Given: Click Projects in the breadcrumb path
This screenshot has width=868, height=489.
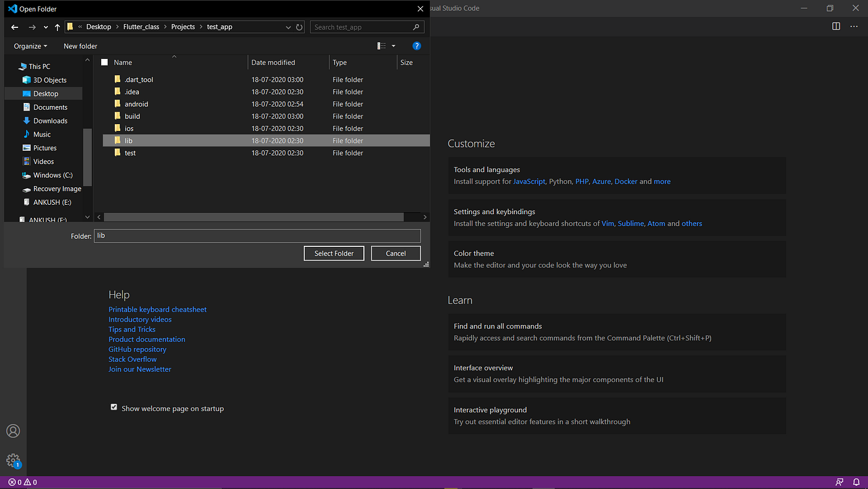Looking at the screenshot, I should click(x=183, y=27).
